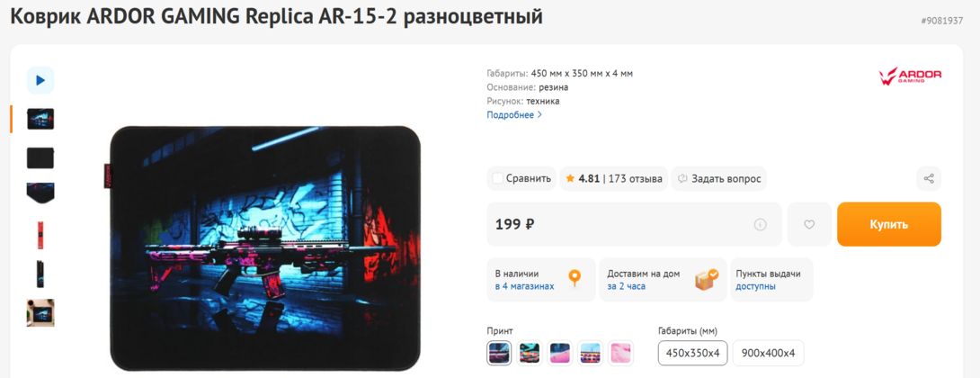Click the ARDOR GAMING brand logo
The image size is (980, 378).
tap(910, 76)
